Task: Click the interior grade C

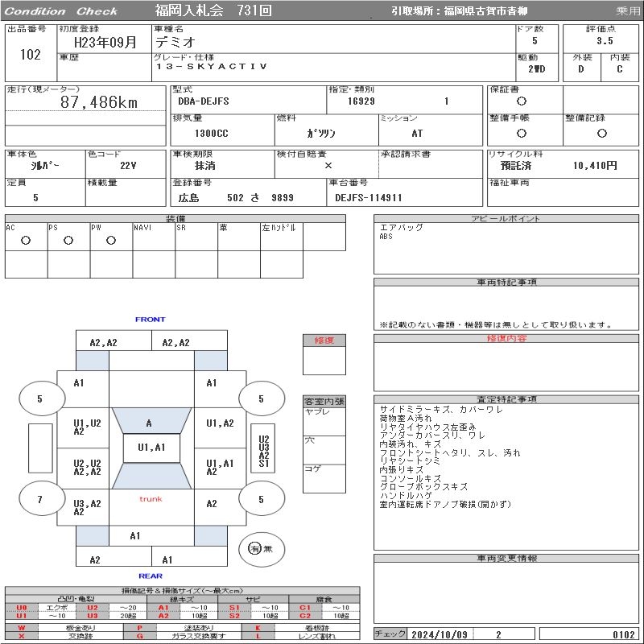Action: [619, 69]
